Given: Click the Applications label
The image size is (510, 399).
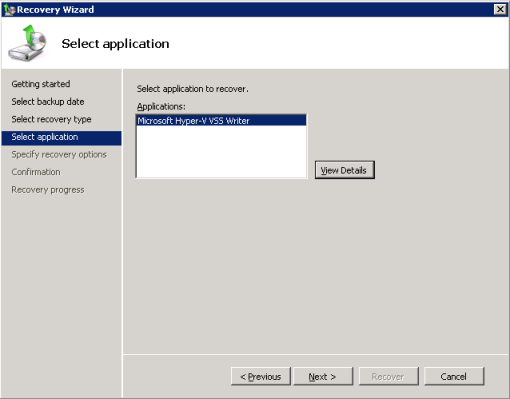Looking at the screenshot, I should point(161,106).
